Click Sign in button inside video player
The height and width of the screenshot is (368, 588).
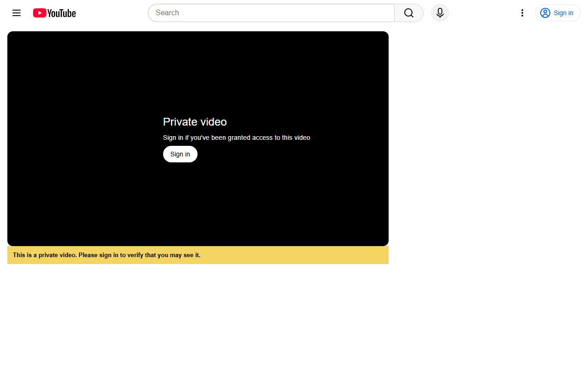click(180, 154)
